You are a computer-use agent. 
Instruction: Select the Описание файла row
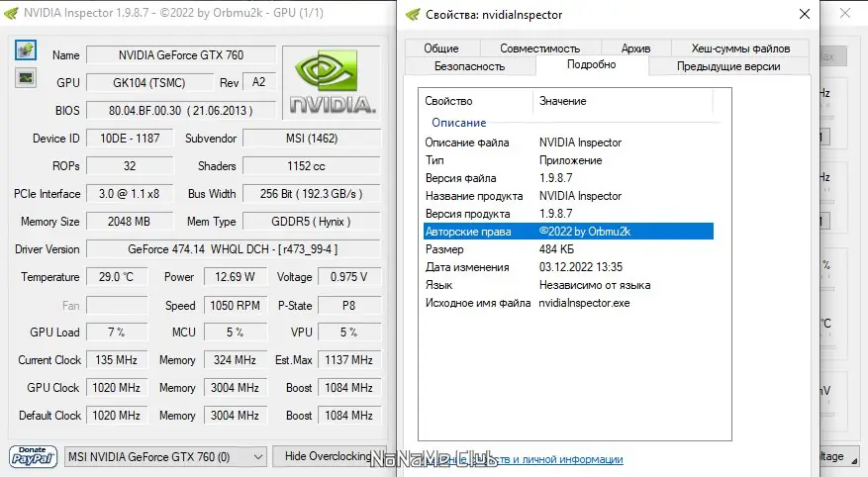click(568, 143)
